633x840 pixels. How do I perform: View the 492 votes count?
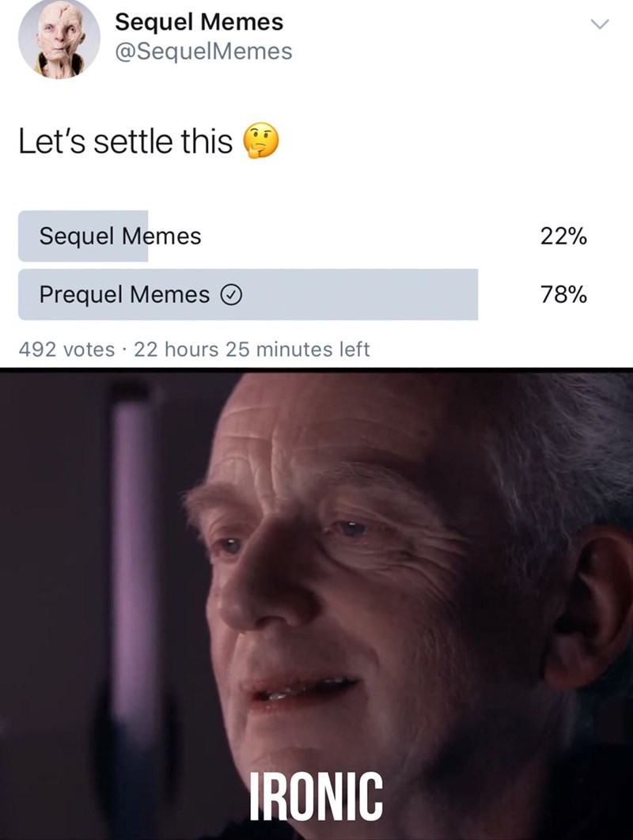click(x=66, y=350)
